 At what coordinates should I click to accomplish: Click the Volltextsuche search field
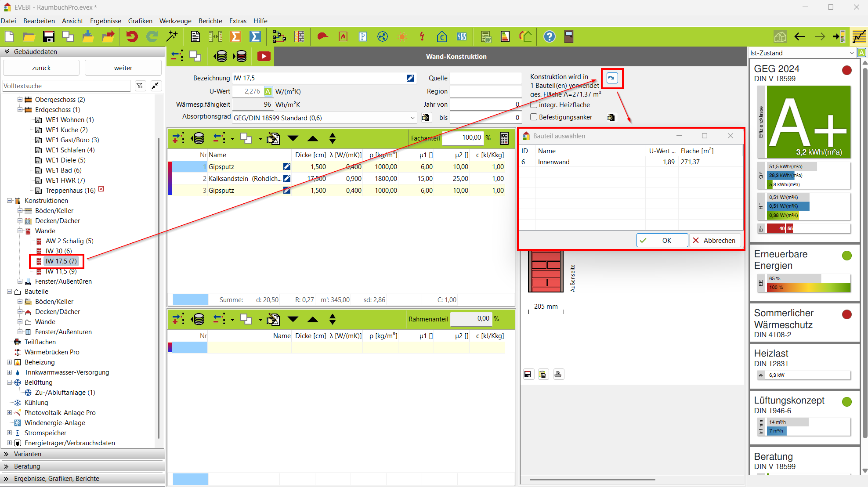point(66,86)
